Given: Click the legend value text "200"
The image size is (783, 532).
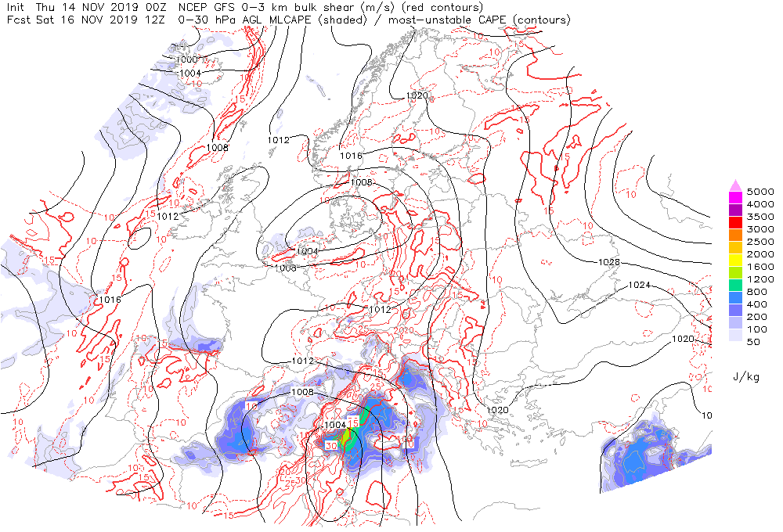Looking at the screenshot, I should [757, 316].
